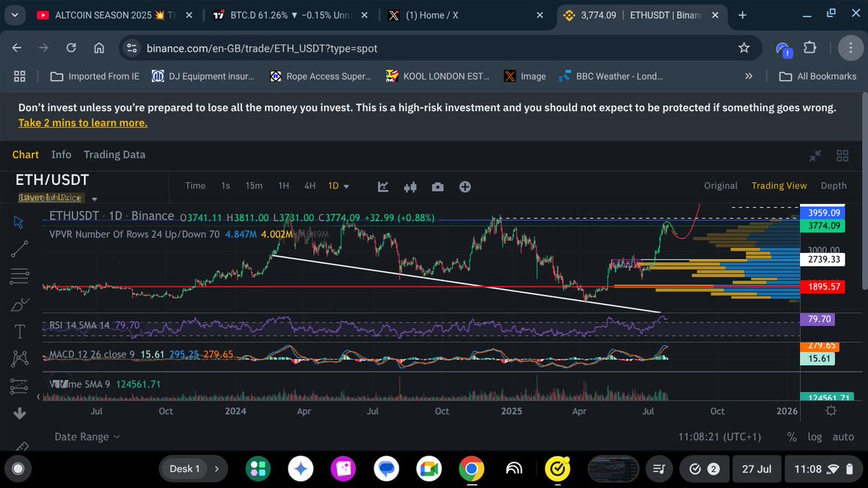Go to browser home page
This screenshot has width=868, height=488.
99,48
